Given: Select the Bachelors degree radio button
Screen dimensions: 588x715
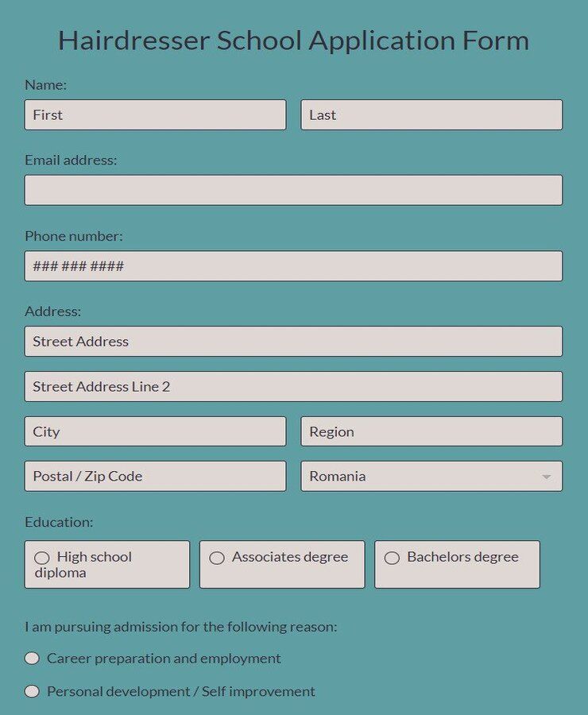Looking at the screenshot, I should tap(392, 558).
